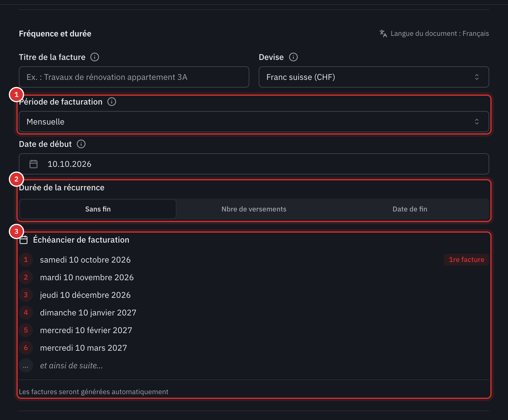Switch recurrence to Nbre de versements

click(254, 209)
